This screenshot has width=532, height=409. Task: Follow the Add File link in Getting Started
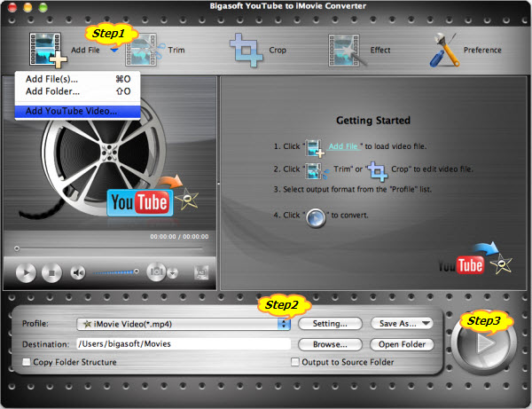343,146
